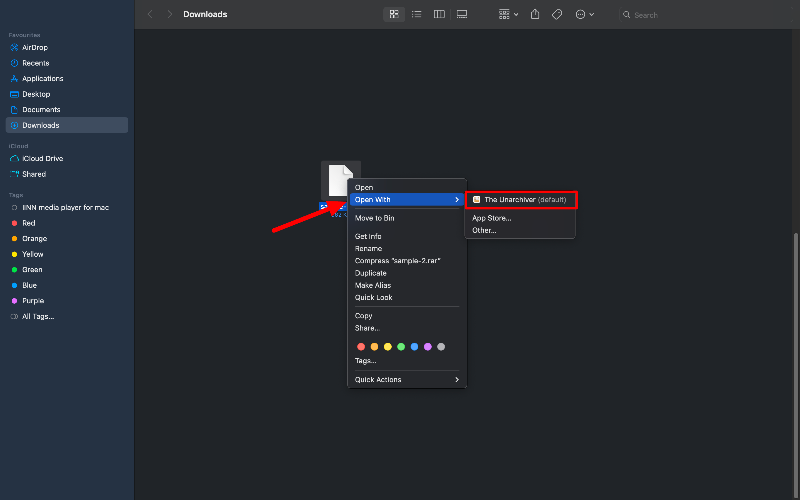Apply the gray tag dot in context menu
The image size is (800, 500).
pyautogui.click(x=441, y=347)
